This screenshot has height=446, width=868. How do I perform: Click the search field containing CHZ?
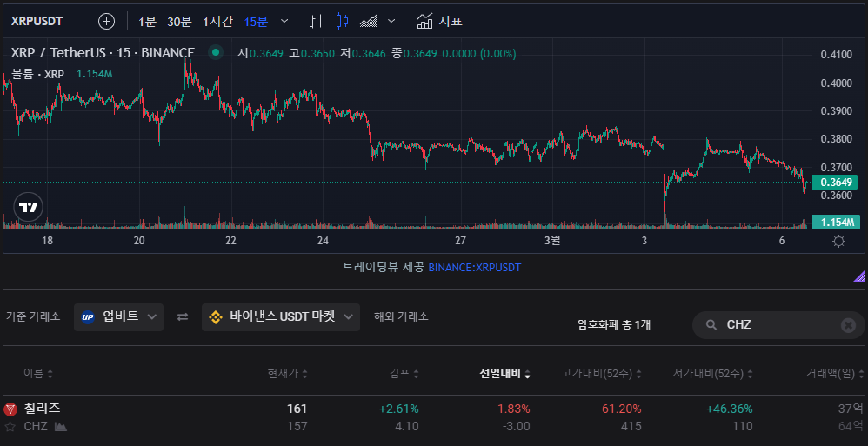click(x=778, y=325)
